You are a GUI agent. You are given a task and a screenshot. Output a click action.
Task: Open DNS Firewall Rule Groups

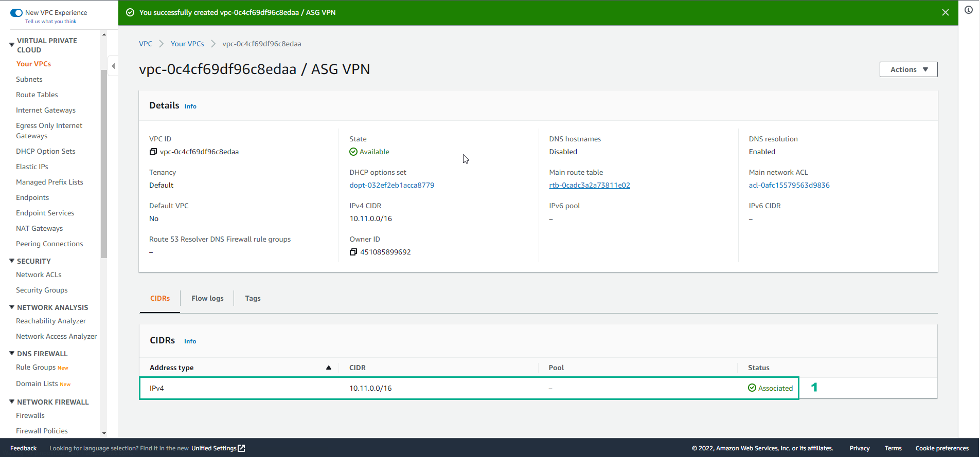pyautogui.click(x=35, y=367)
